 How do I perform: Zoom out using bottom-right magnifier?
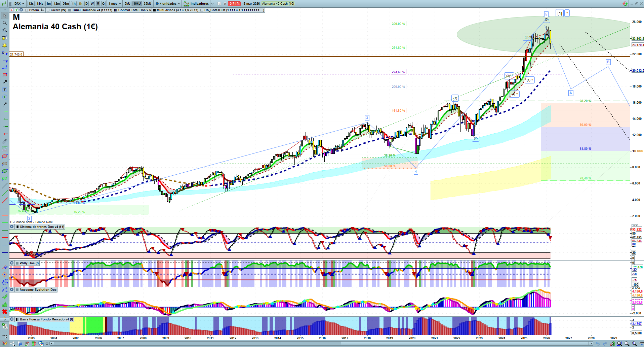point(627,344)
